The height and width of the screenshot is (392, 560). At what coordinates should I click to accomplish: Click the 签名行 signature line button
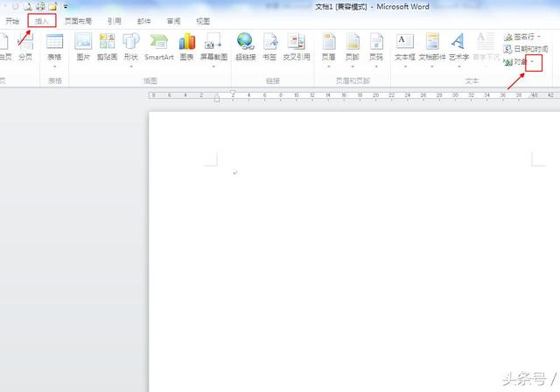521,37
